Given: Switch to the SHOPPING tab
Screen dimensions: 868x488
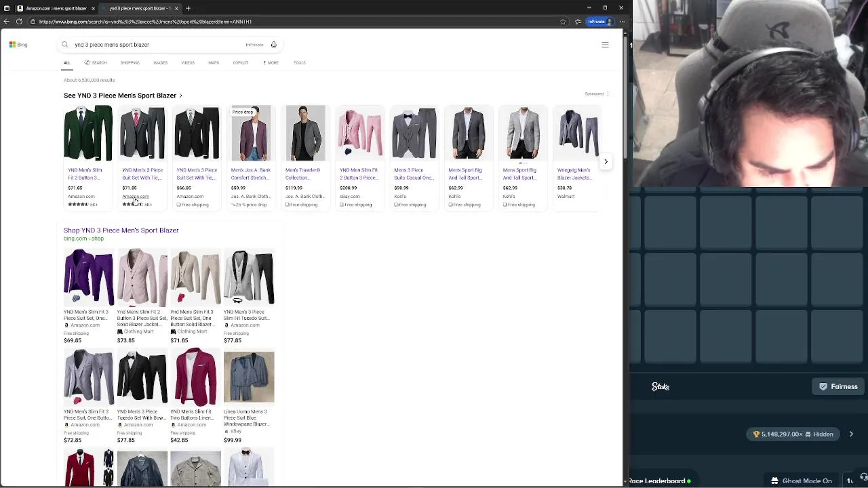Looking at the screenshot, I should tap(130, 63).
